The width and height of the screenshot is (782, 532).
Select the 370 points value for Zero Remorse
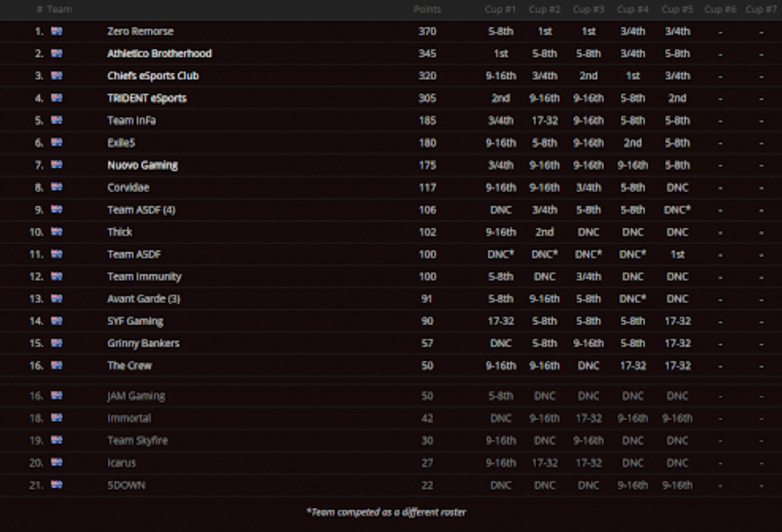coord(427,31)
